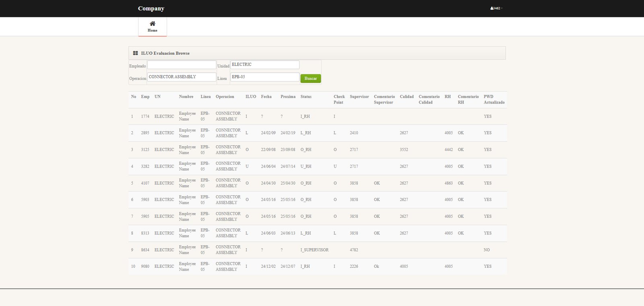Screen dimensions: 644x306
Task: Click the Unidad field containing ELECTRIC
Action: coord(264,64)
